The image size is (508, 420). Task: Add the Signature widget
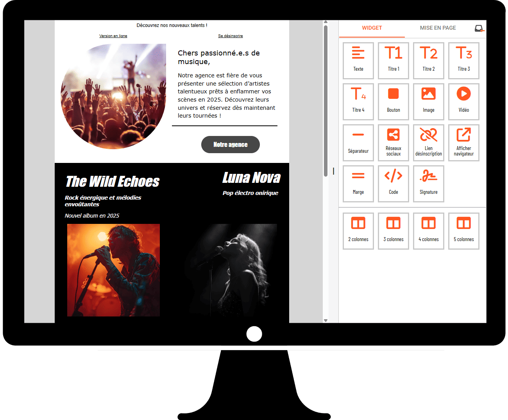point(428,184)
